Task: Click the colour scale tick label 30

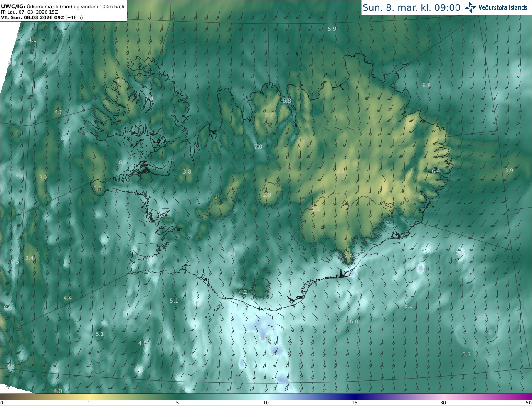Action: coord(443,403)
